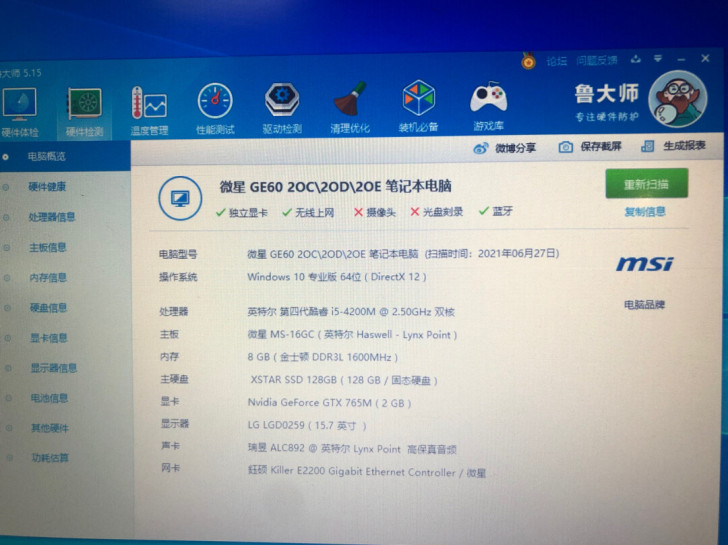
Task: Click the Weibo logo icon
Action: click(481, 149)
